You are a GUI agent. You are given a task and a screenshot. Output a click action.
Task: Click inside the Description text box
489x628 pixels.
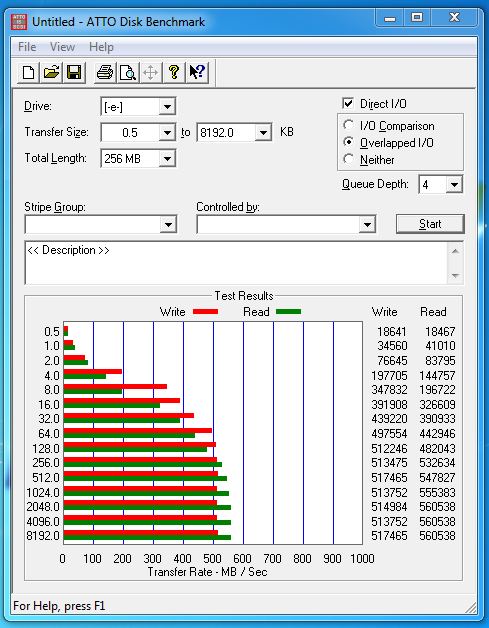pyautogui.click(x=236, y=263)
